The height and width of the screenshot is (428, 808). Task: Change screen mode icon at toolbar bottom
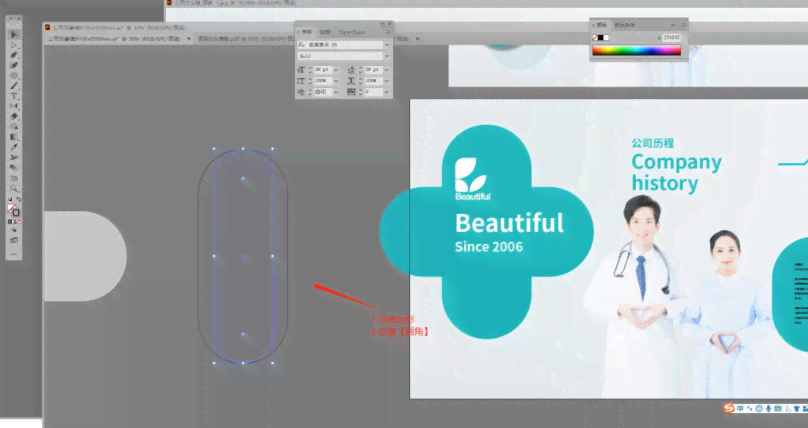pos(13,240)
